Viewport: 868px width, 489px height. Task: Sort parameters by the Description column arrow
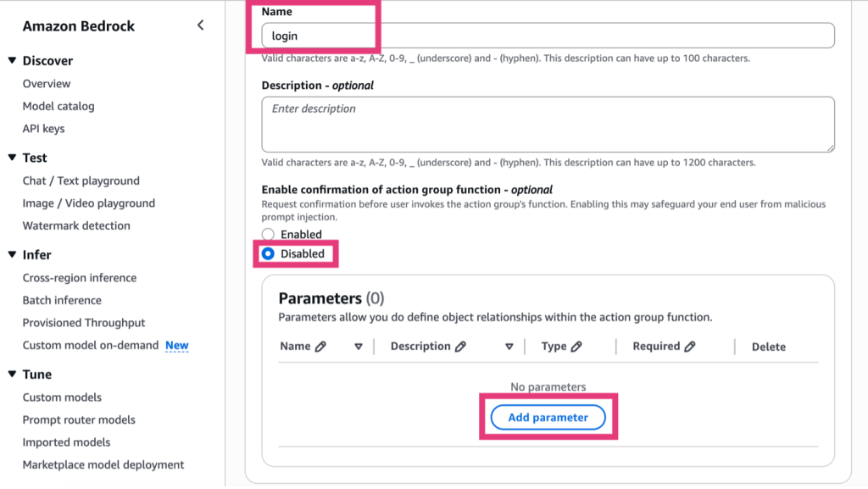[x=509, y=347]
